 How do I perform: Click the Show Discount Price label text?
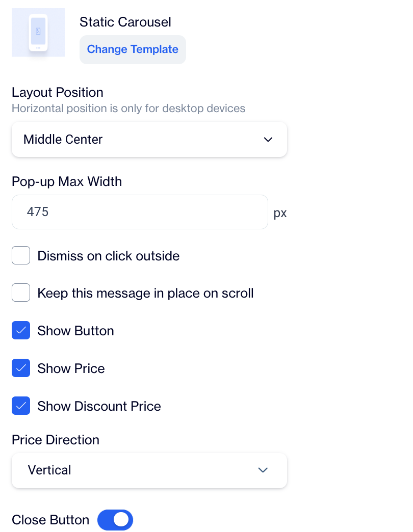(x=99, y=406)
